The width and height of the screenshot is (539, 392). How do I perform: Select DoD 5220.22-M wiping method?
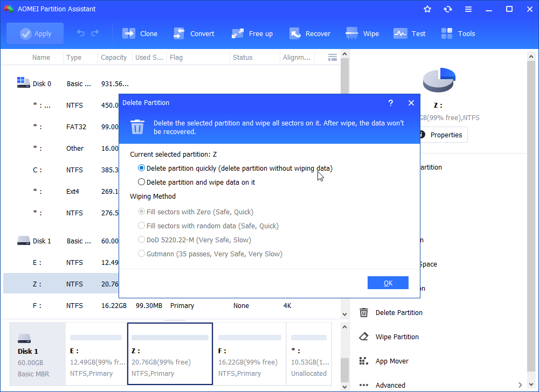pyautogui.click(x=194, y=240)
